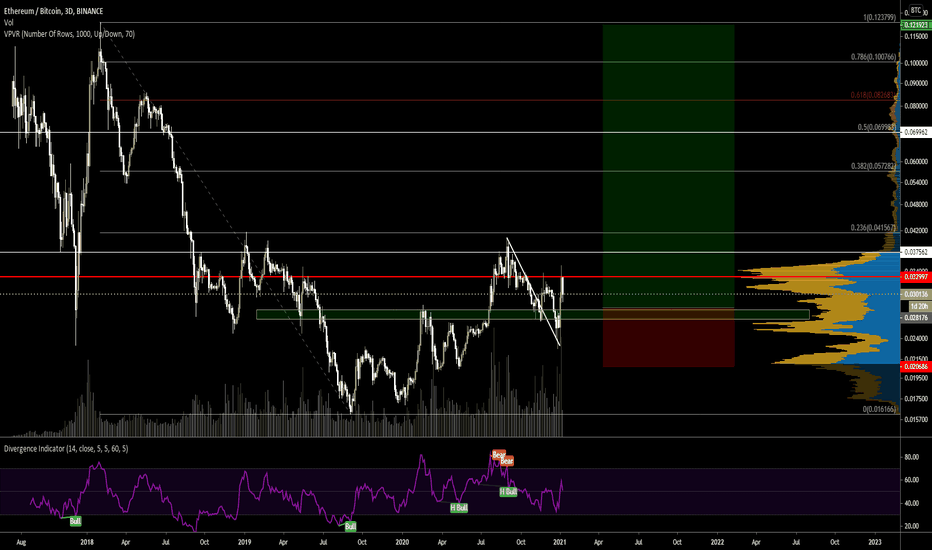
Task: Click the 1d 20h bar countdown label
Action: pos(919,306)
